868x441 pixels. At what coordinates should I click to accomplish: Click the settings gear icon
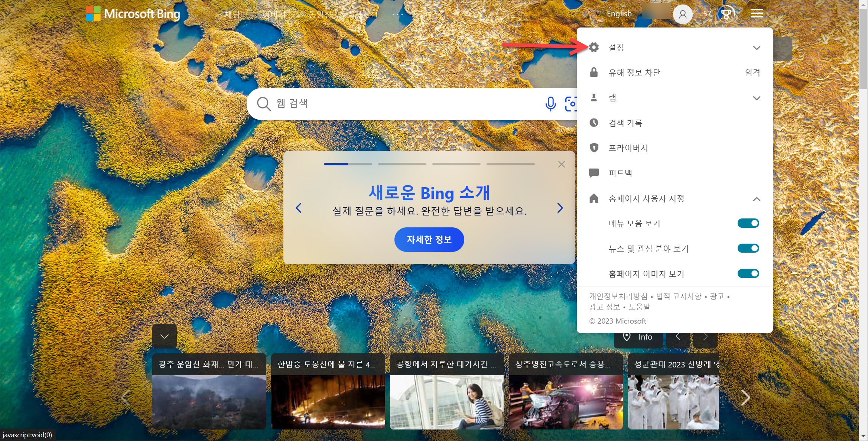point(594,48)
